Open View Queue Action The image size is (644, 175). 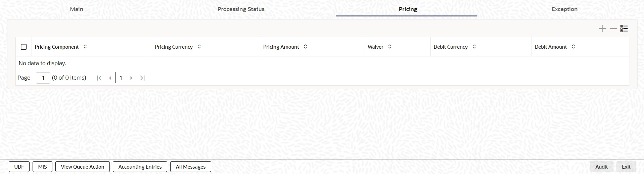pos(83,167)
